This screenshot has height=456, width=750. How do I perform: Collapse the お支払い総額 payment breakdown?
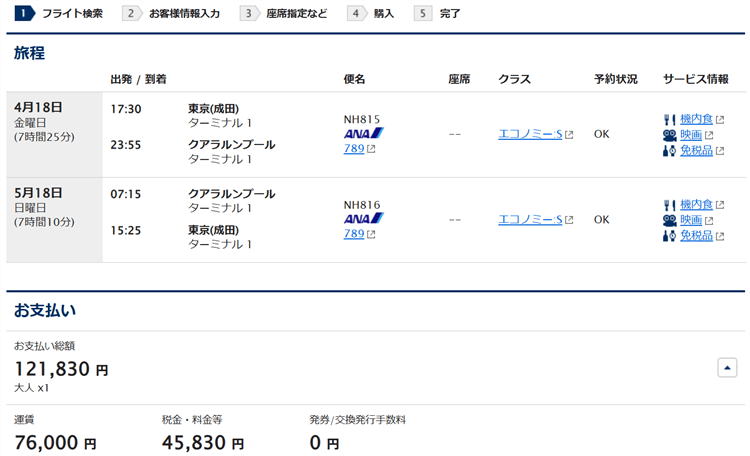click(727, 367)
